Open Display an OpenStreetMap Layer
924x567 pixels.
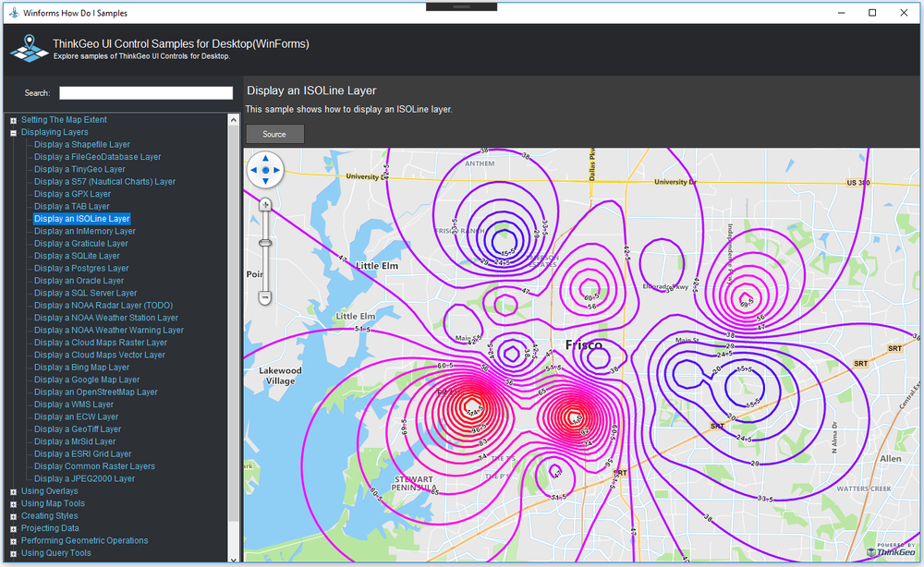click(x=95, y=392)
